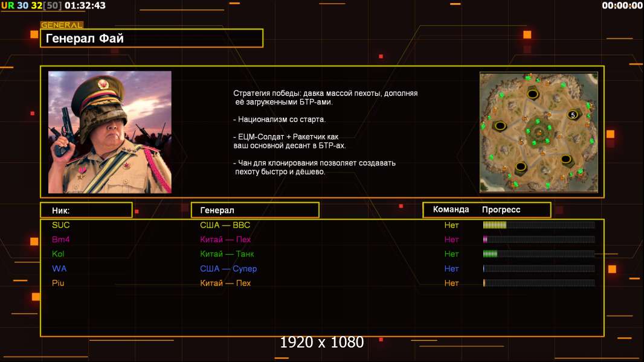Click Bm4's Китай — Пех general entry
The image size is (644, 362).
click(225, 240)
